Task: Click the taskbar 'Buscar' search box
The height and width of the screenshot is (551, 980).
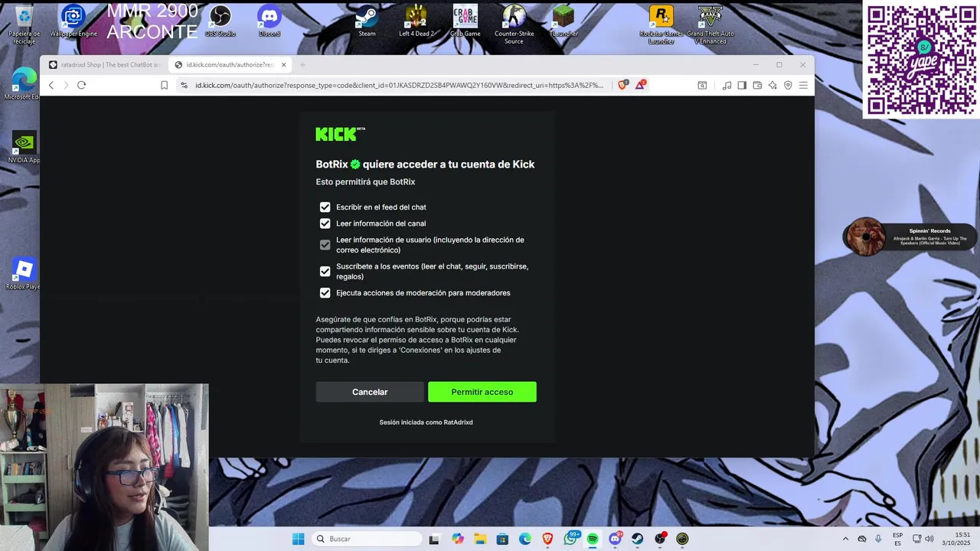Action: coord(367,539)
